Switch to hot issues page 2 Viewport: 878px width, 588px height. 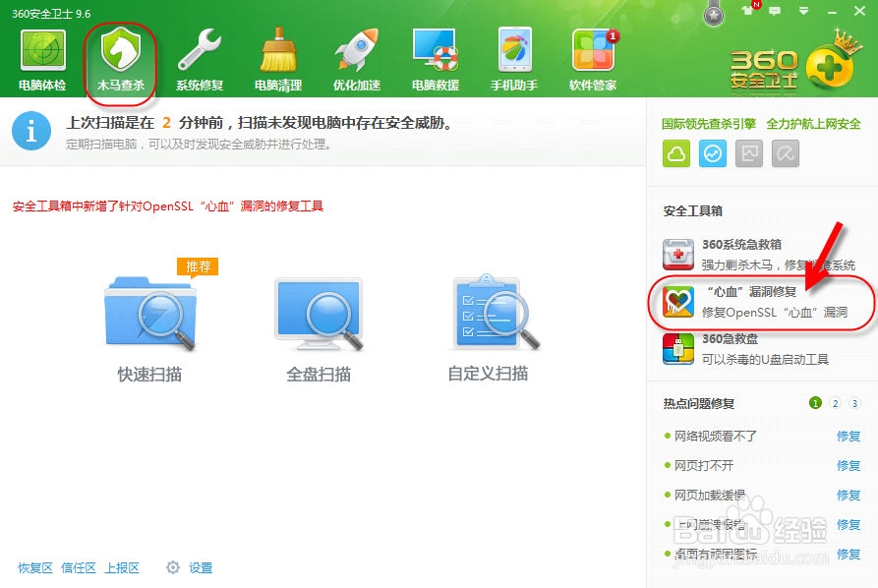835,402
